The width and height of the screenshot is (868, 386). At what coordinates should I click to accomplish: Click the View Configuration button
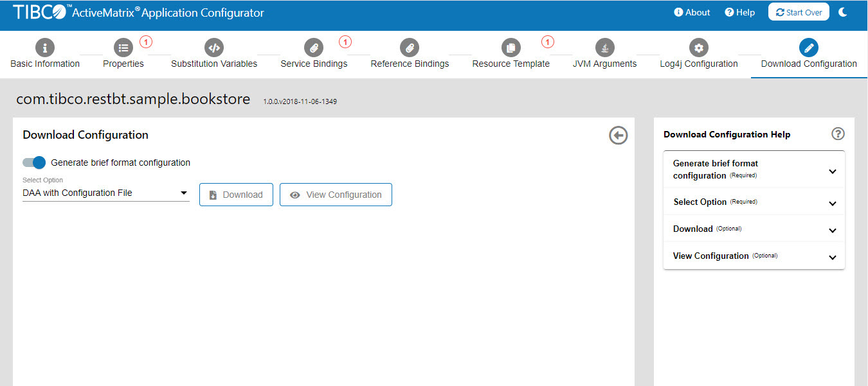[x=336, y=195]
